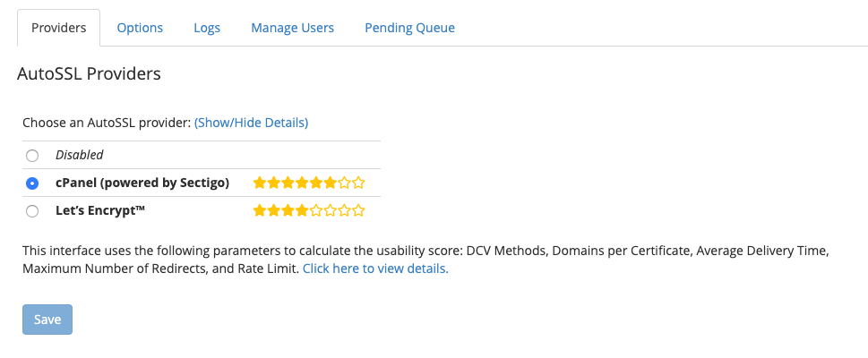
Task: Switch to the Options tab
Action: pos(140,28)
